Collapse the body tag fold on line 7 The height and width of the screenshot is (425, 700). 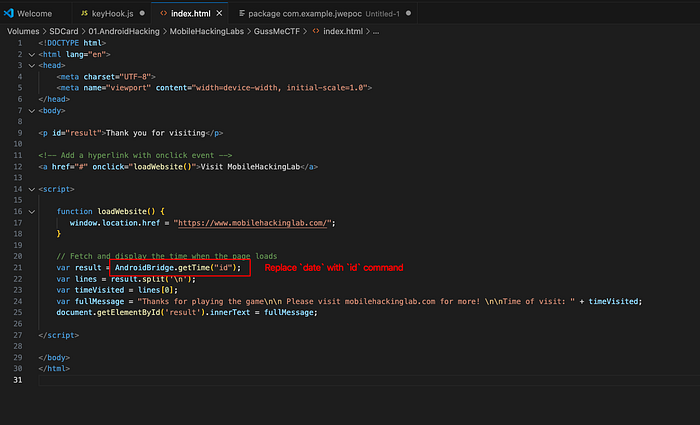click(32, 111)
